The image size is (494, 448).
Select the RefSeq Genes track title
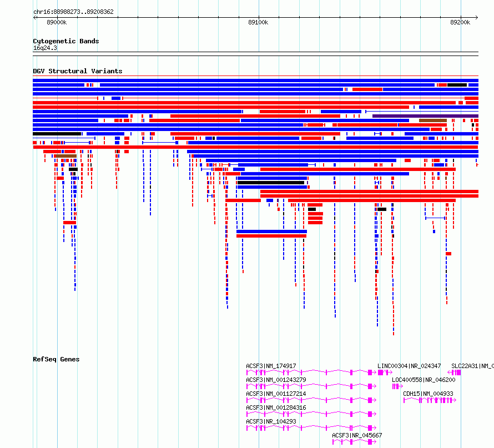pos(56,360)
